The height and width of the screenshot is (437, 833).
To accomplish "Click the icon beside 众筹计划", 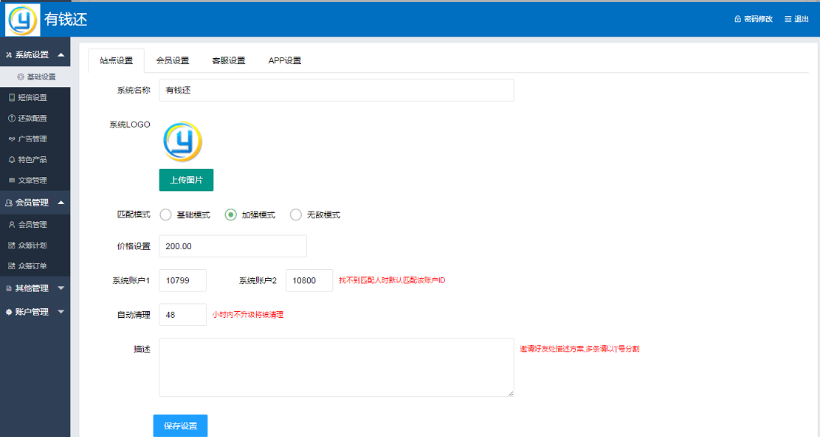I will [12, 245].
